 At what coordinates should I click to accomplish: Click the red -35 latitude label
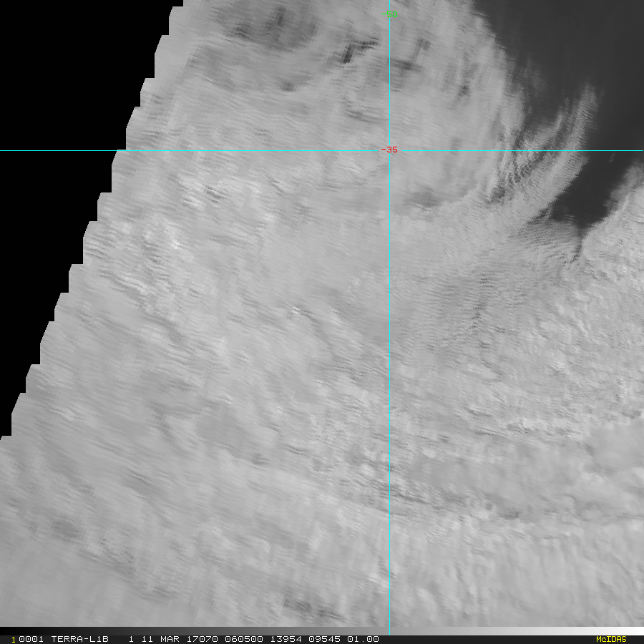point(389,150)
